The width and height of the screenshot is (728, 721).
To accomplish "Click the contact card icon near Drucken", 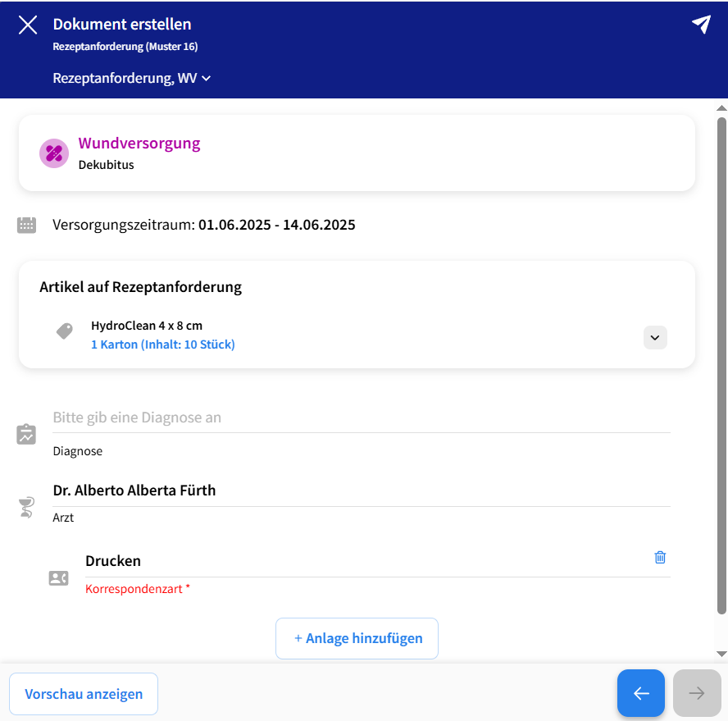I will point(58,578).
